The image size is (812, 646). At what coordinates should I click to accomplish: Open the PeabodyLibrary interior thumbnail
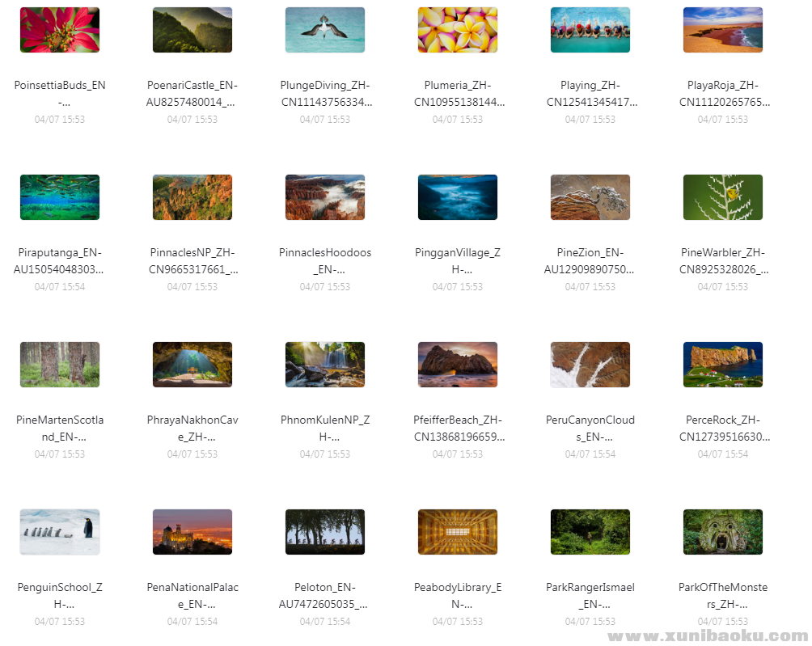click(x=458, y=532)
